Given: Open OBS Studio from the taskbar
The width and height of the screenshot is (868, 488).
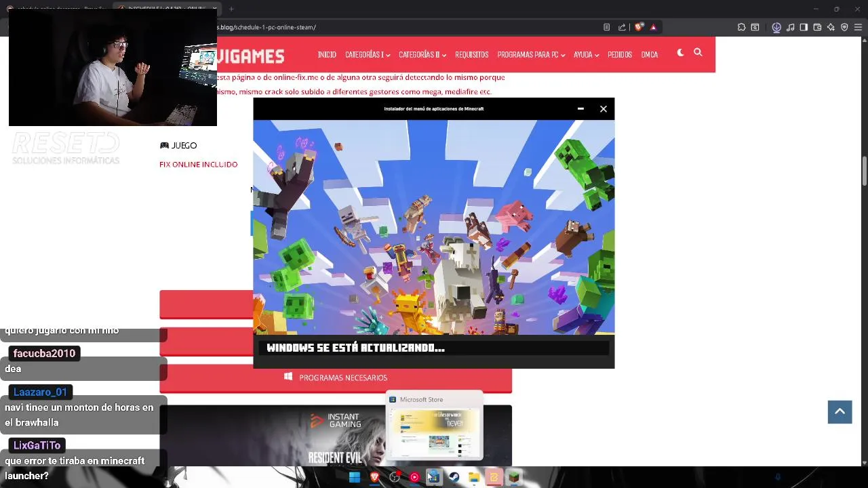Looking at the screenshot, I should click(394, 477).
